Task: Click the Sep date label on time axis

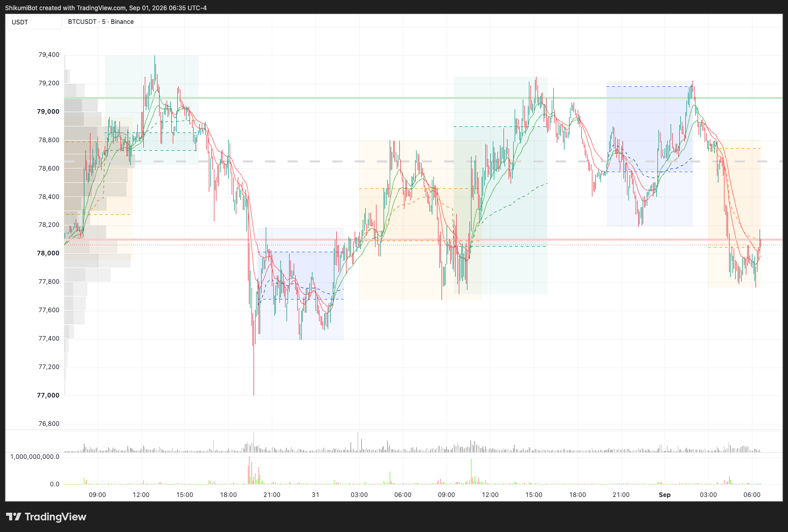Action: [665, 495]
